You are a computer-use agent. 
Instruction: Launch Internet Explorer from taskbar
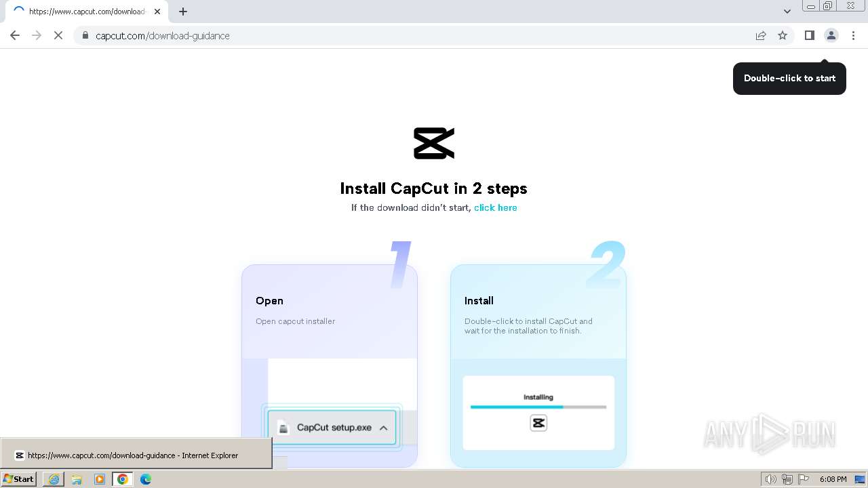pyautogui.click(x=54, y=479)
